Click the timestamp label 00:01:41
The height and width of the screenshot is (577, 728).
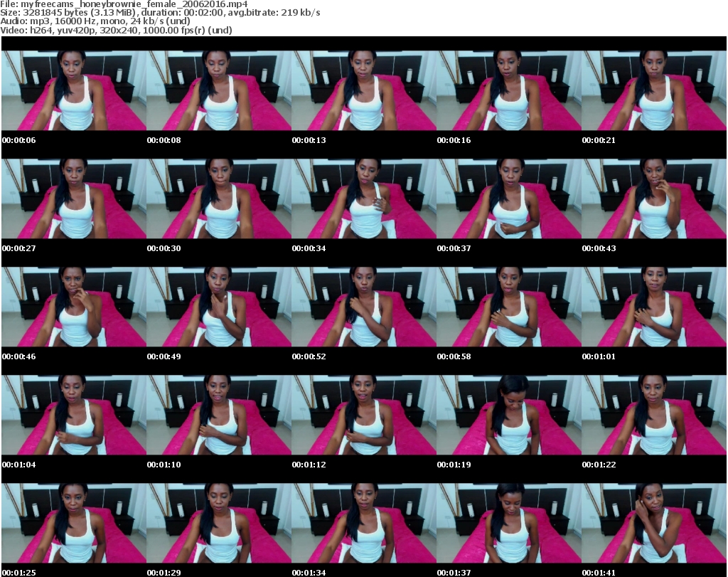pyautogui.click(x=599, y=573)
